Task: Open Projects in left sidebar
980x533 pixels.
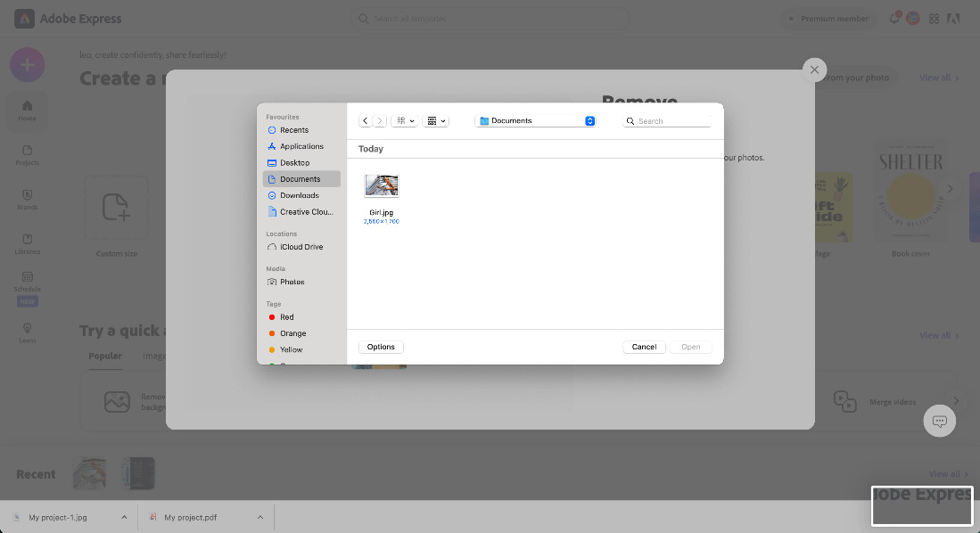Action: click(x=27, y=156)
